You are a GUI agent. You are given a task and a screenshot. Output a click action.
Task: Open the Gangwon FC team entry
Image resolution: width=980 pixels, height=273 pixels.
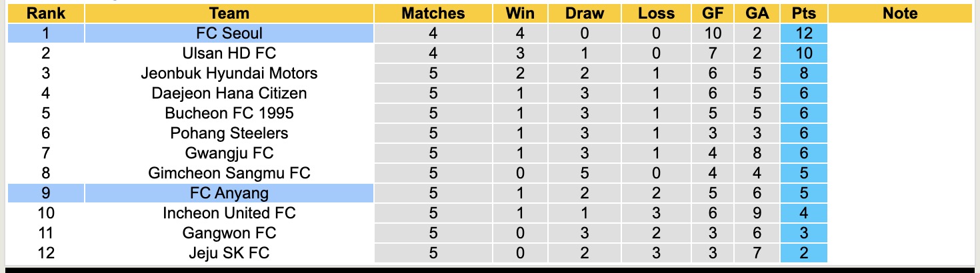tap(229, 233)
